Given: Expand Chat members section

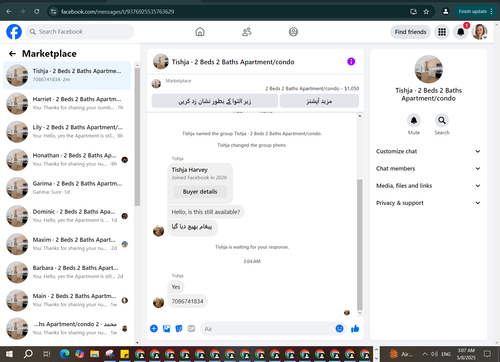Looking at the screenshot, I should 428,168.
